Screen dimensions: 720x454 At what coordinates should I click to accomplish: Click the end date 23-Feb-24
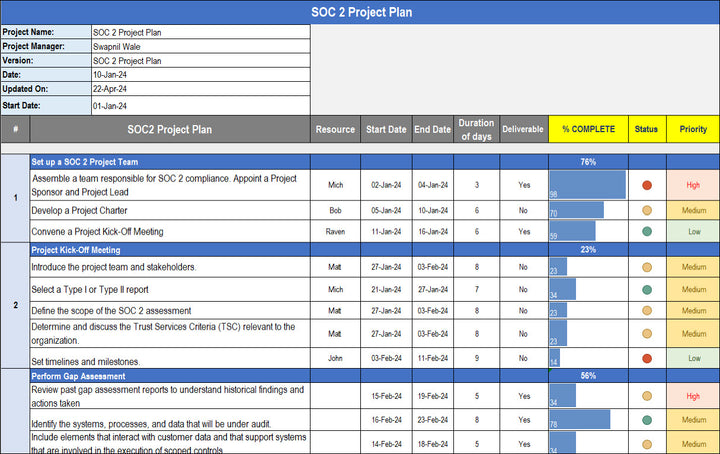tap(433, 420)
